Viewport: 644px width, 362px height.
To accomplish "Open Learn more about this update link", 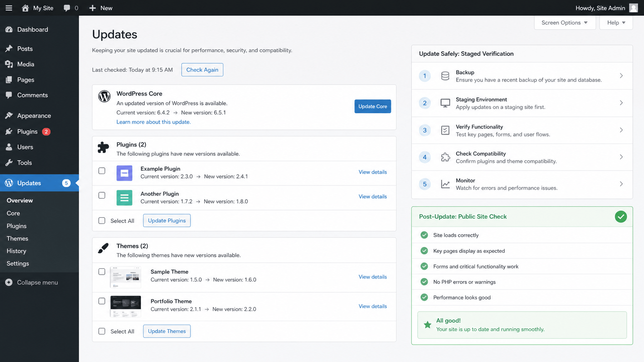I will click(x=154, y=122).
